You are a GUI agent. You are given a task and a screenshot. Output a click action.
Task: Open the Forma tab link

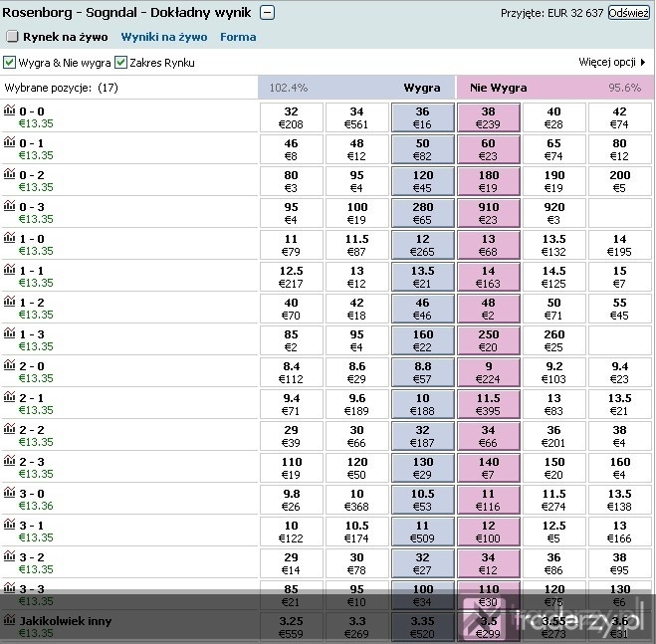coord(238,37)
